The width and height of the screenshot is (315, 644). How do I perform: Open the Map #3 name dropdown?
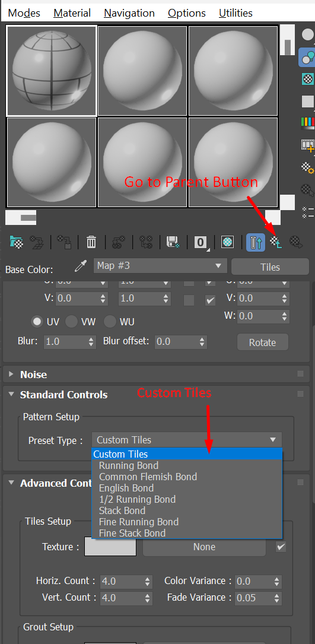pos(160,266)
